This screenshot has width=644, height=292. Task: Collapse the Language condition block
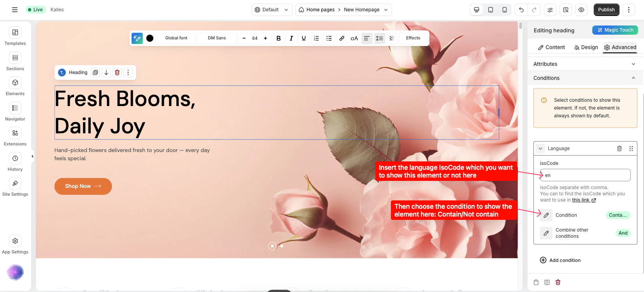(x=540, y=149)
